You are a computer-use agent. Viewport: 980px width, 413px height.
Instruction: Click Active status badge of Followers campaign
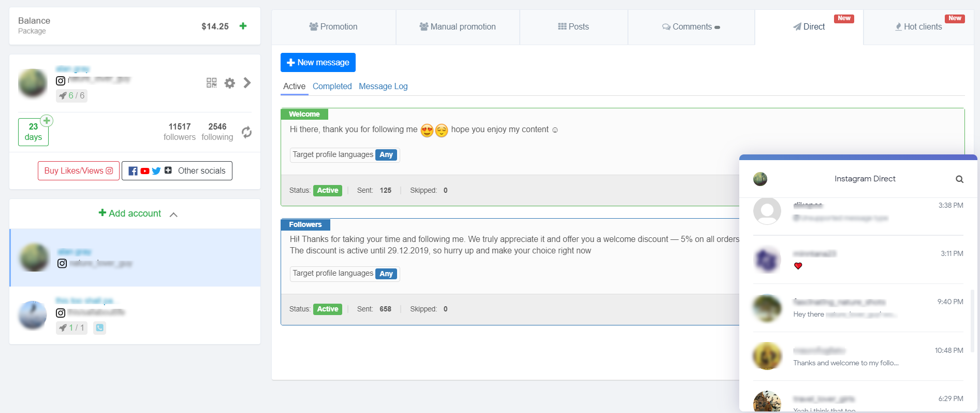click(x=328, y=309)
